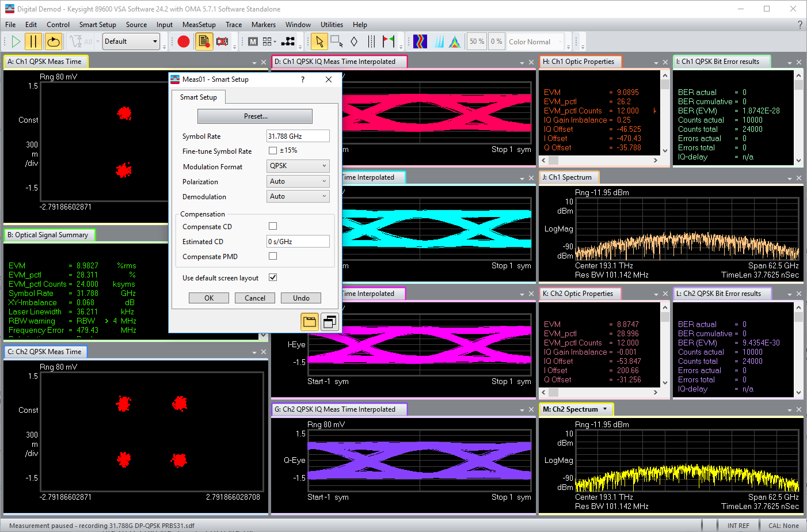Click the cascaded windows icon in dialog

click(330, 322)
